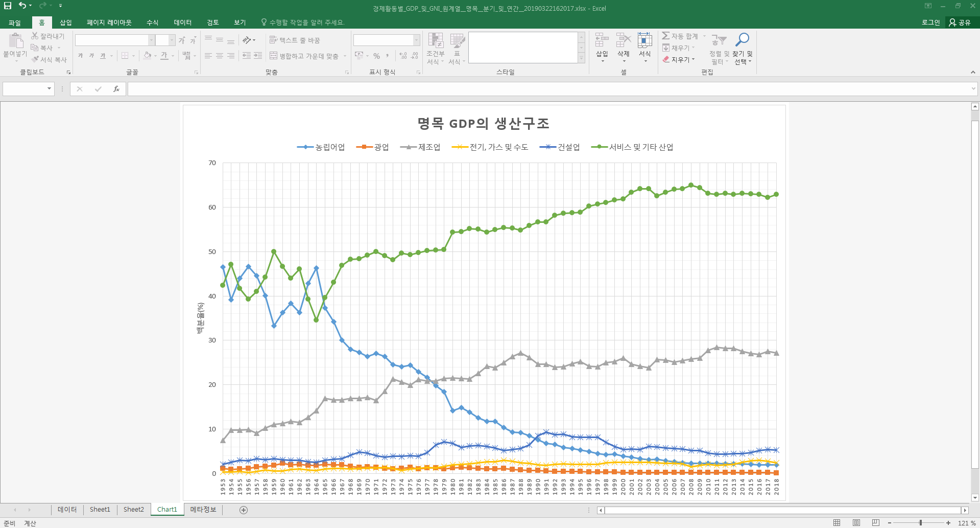Click the zoom slider handle
This screenshot has width=980, height=528.
click(x=920, y=523)
